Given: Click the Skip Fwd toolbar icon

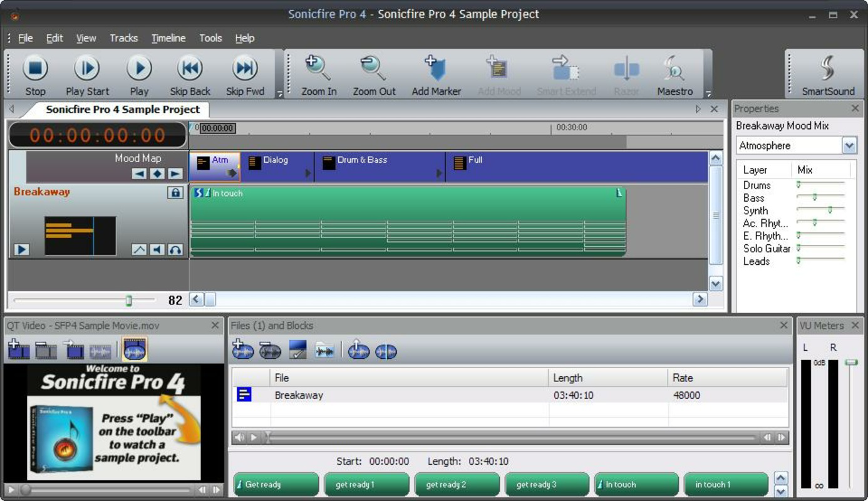Looking at the screenshot, I should (245, 75).
